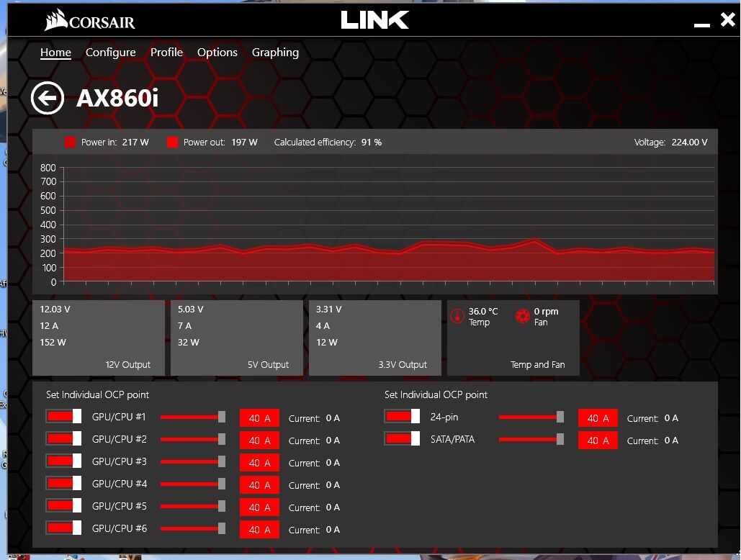Click the 24-pin label

pyautogui.click(x=444, y=417)
